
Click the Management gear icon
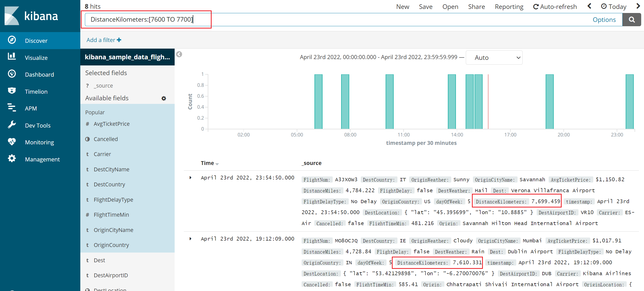(12, 159)
